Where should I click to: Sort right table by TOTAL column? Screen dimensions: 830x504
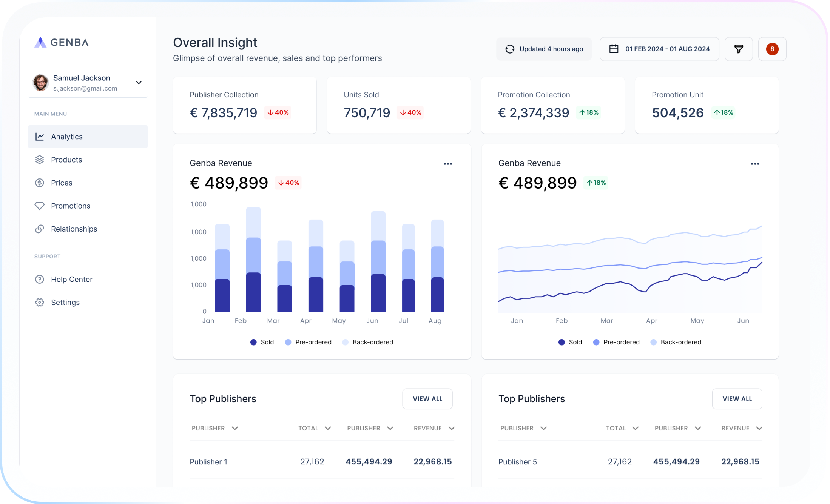tap(622, 428)
